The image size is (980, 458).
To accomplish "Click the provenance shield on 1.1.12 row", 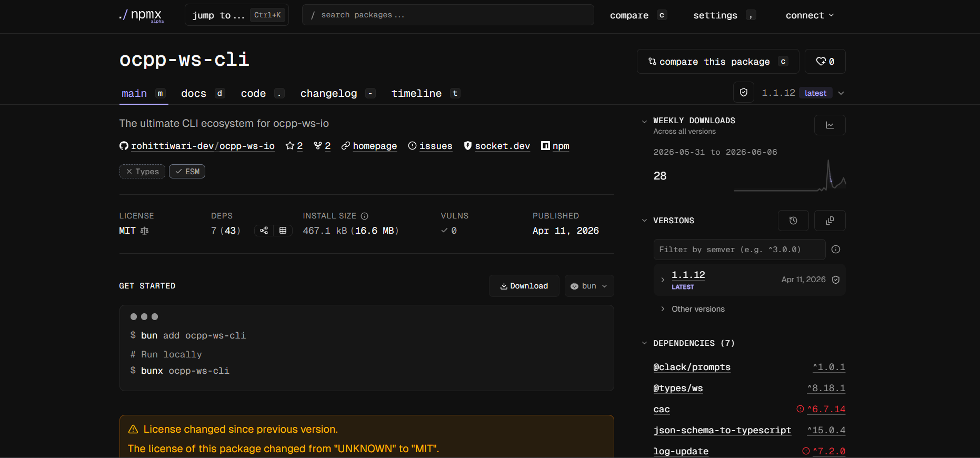I will tap(836, 280).
